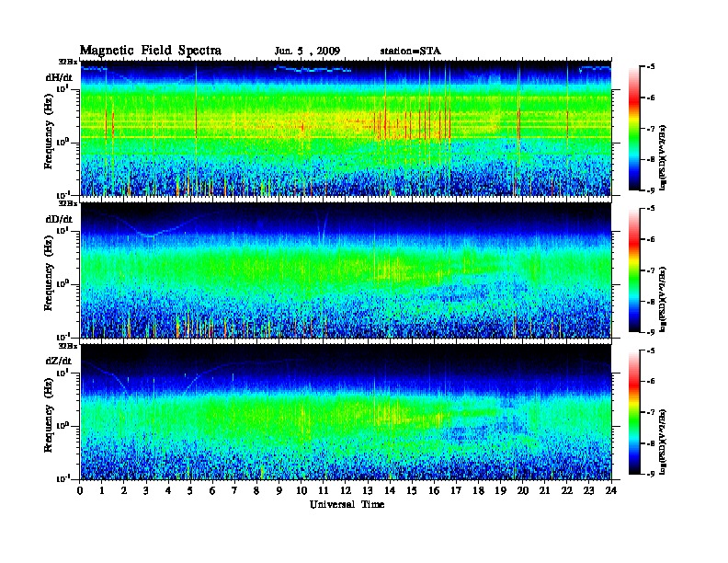
Task: Click the 0 tick label on the time axis
Action: (80, 491)
